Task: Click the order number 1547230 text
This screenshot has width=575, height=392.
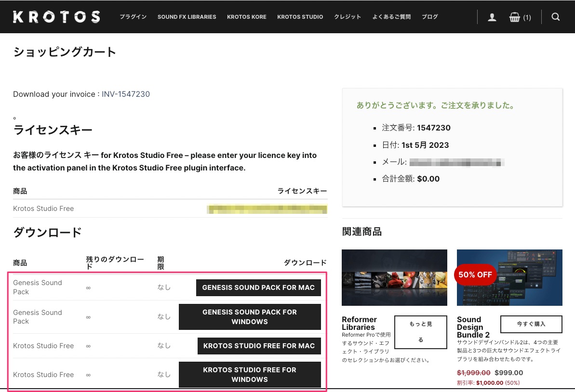Action: click(x=434, y=128)
